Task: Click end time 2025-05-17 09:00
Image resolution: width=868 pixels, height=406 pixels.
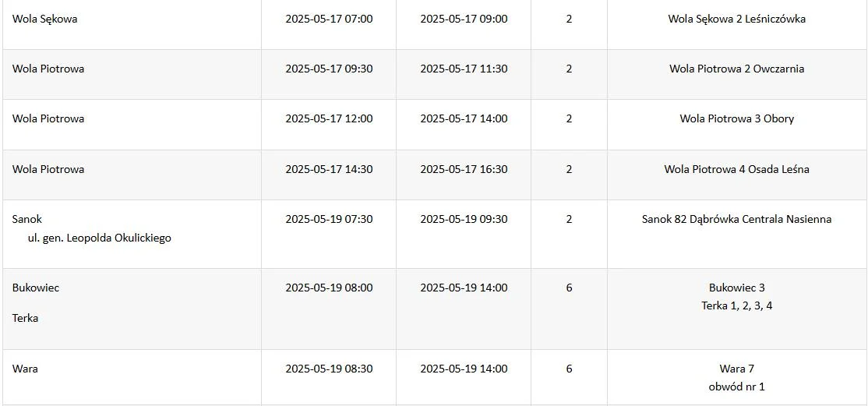Action: [464, 19]
